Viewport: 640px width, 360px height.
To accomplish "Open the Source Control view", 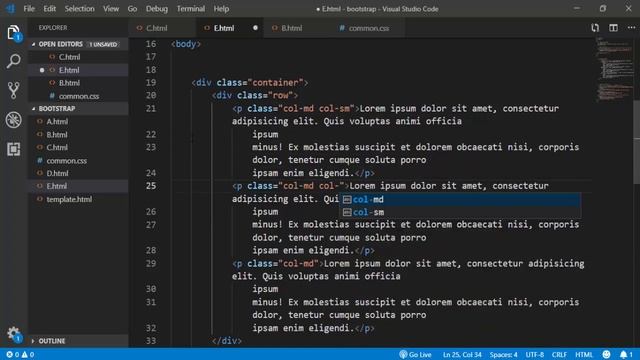I will (13, 90).
